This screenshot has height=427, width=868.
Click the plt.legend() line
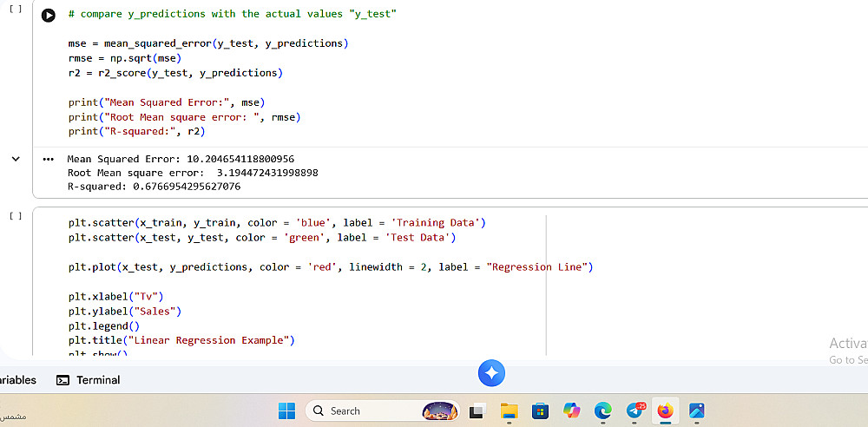(104, 326)
